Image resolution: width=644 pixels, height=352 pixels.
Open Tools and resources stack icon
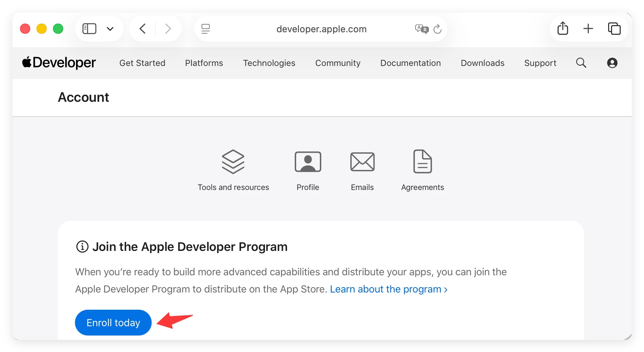(x=233, y=162)
